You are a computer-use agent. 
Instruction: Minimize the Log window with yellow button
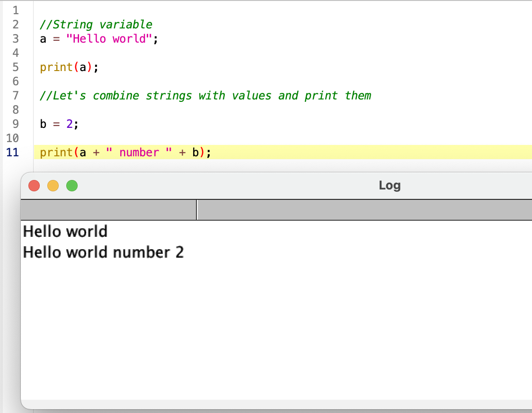[x=53, y=186]
